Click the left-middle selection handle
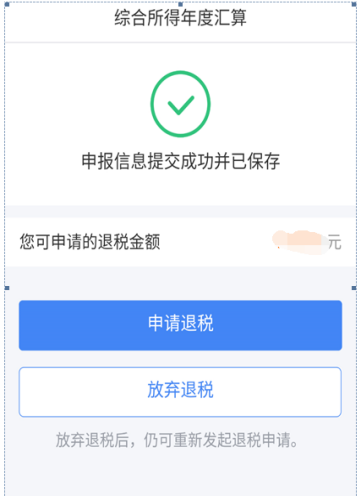Screen dimensions: 362x496 click(x=7, y=288)
